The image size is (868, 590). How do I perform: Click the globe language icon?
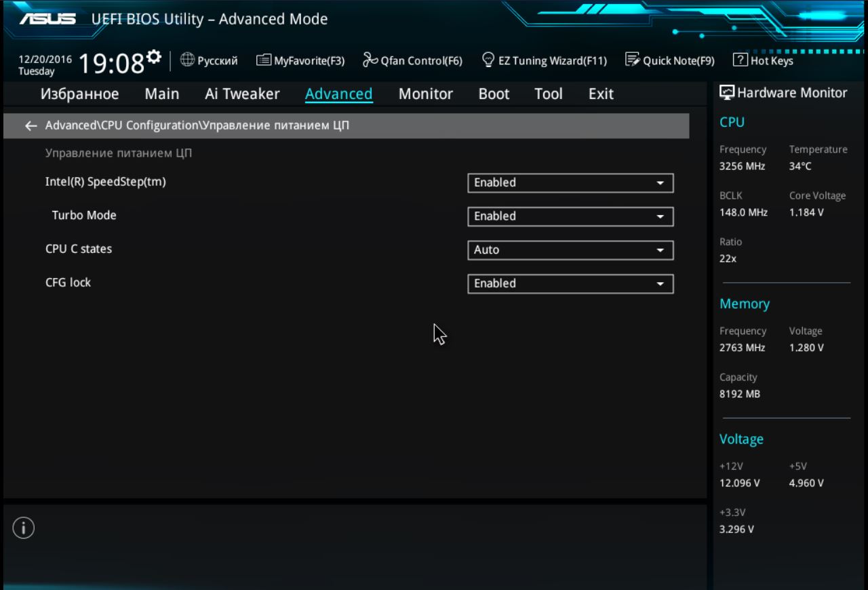[187, 60]
